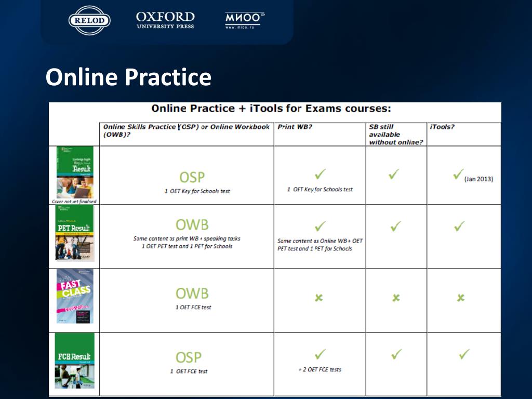The image size is (532, 399).
Task: Click the OWB label in PET Result row
Action: click(192, 224)
